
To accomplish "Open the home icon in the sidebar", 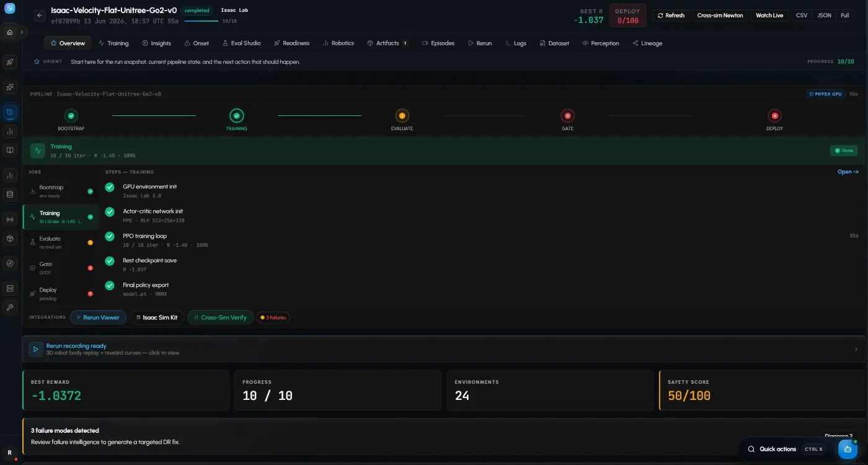I will 9,32.
